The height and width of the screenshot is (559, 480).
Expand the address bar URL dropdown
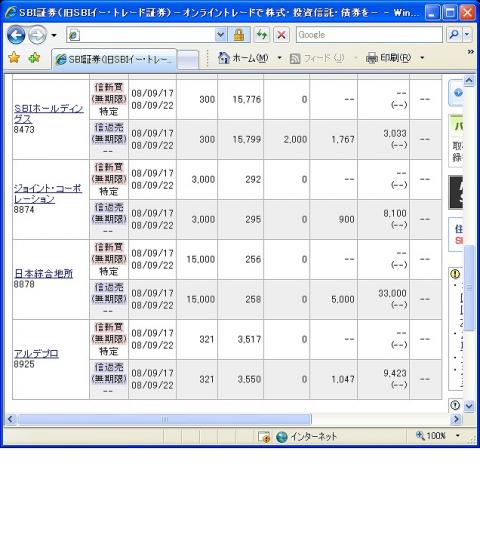click(221, 35)
